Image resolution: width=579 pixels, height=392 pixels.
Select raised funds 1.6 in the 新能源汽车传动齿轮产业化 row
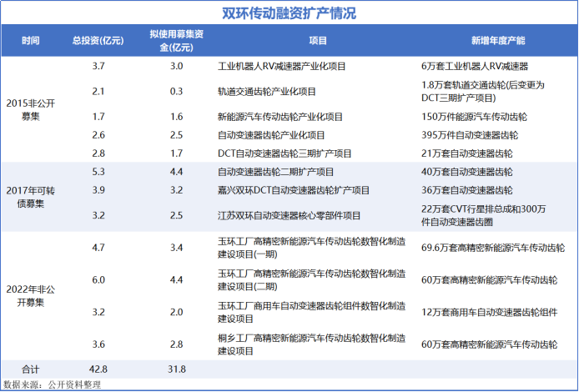coord(177,117)
